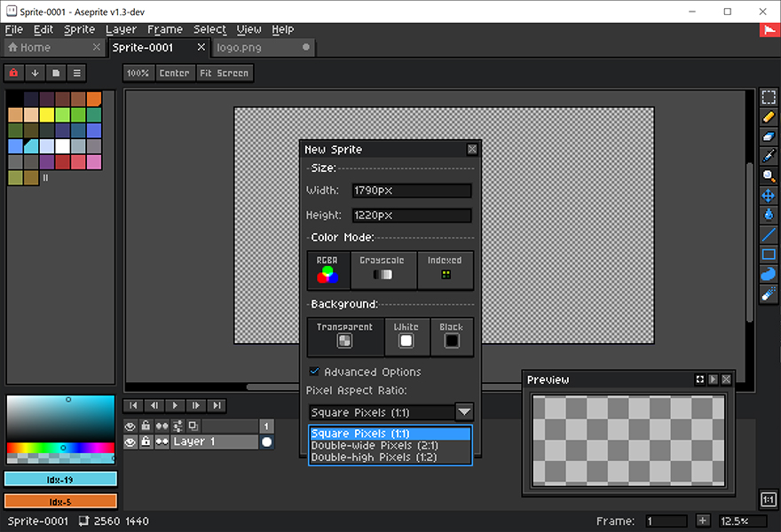Open the zoom percentage dropdown in status bar
The height and width of the screenshot is (532, 781).
[741, 521]
